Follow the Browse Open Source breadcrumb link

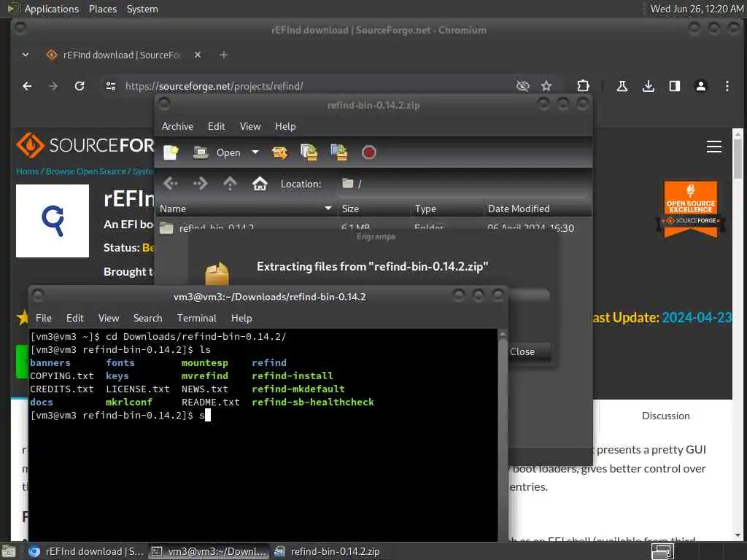[86, 171]
